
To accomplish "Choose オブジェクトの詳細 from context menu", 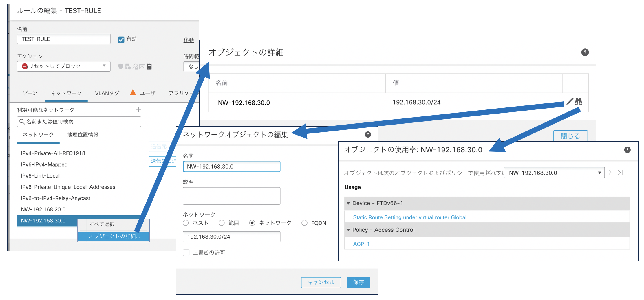I will point(114,236).
